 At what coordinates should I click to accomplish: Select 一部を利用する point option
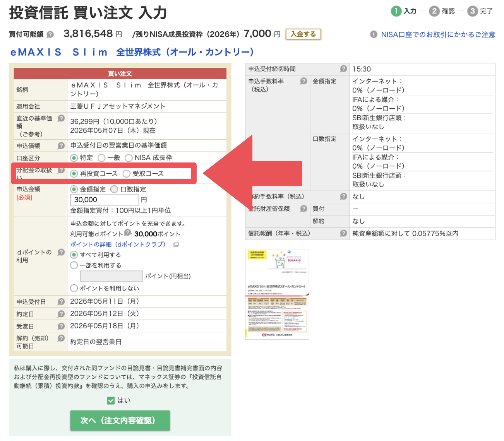pyautogui.click(x=74, y=265)
